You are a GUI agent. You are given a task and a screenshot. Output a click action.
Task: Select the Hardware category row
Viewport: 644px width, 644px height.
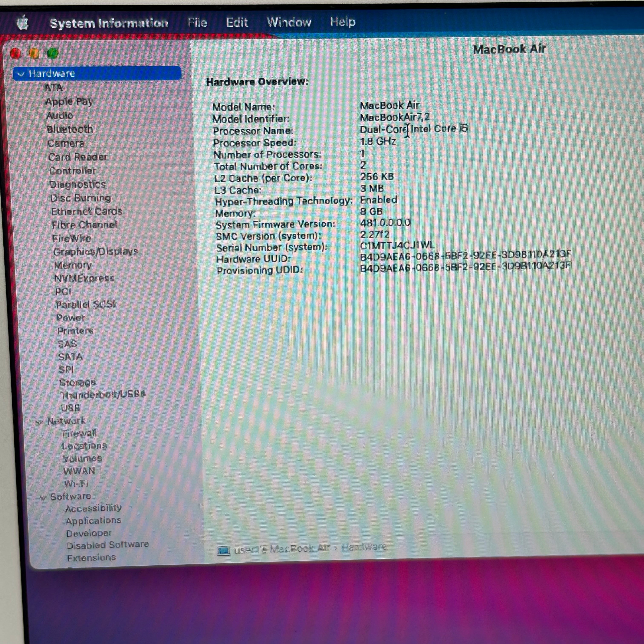click(x=97, y=73)
